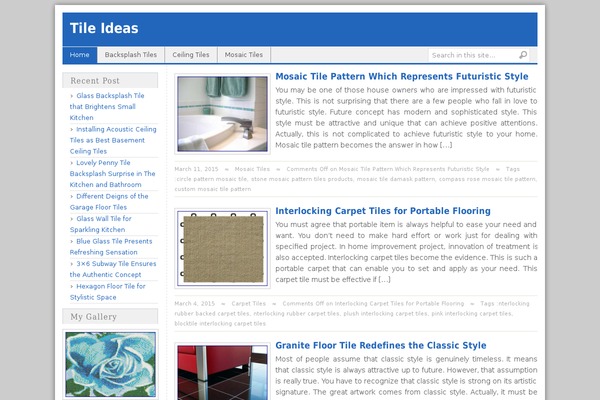Open Installing Acoustic Ceiling Tiles post
Viewport: 600px width, 400px height.
tap(113, 140)
